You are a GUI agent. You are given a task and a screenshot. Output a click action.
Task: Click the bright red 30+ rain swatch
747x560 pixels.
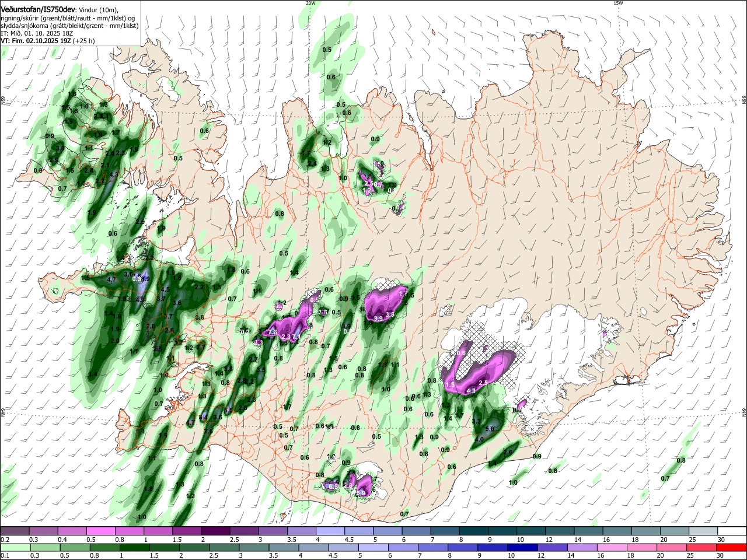tap(731, 547)
